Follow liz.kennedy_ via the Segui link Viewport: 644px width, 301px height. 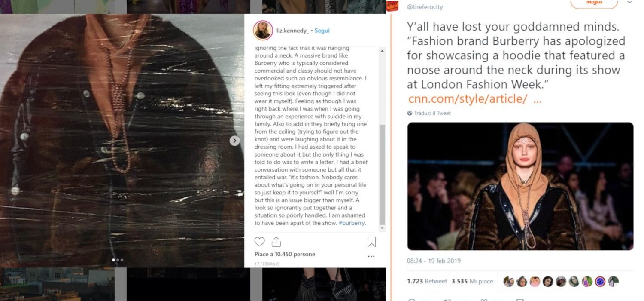pyautogui.click(x=322, y=31)
